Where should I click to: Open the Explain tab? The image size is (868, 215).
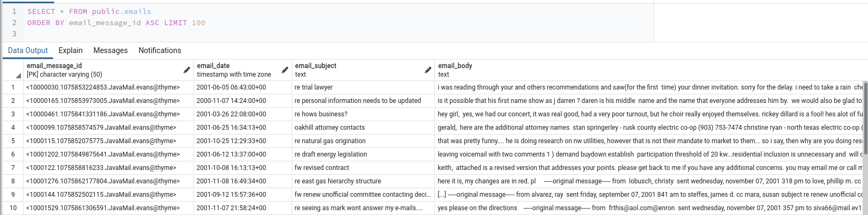(x=70, y=50)
